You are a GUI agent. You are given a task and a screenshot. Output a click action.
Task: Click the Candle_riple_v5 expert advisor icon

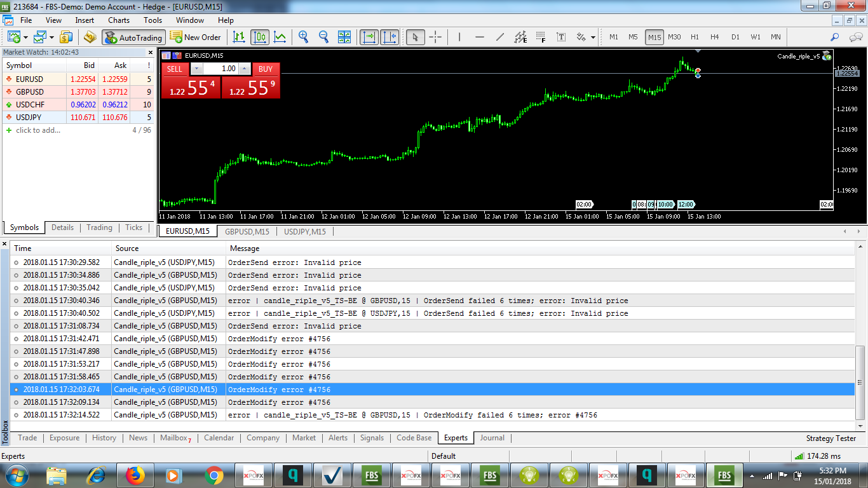(x=826, y=56)
